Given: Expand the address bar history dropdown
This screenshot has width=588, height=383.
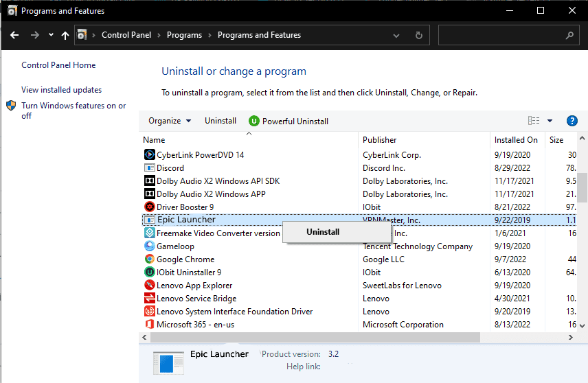Looking at the screenshot, I should tap(396, 36).
